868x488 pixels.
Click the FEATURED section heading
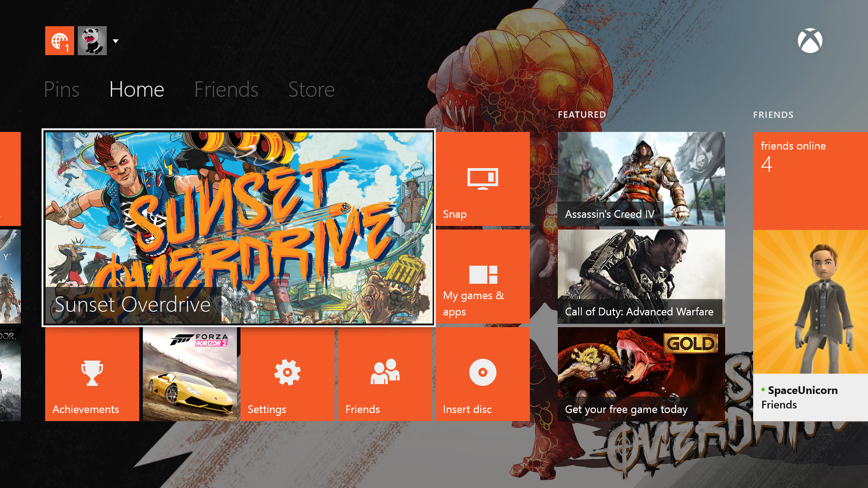[582, 115]
